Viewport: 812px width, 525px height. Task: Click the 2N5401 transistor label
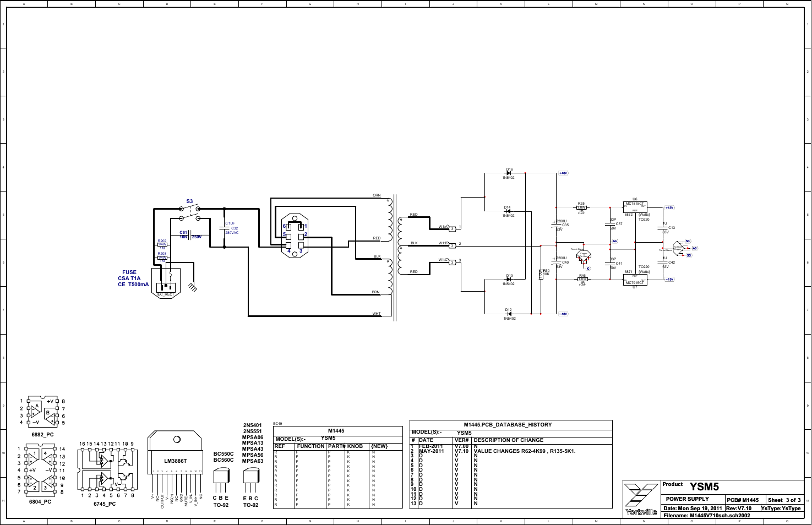(x=252, y=425)
